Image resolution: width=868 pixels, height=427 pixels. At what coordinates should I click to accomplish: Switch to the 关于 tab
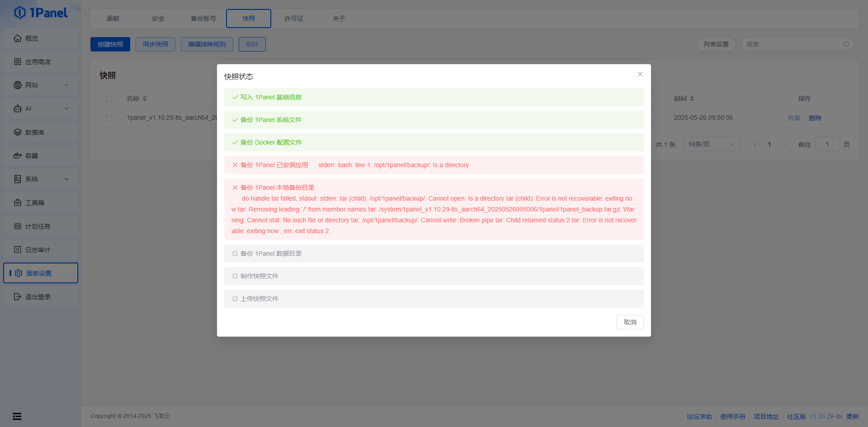click(x=339, y=19)
